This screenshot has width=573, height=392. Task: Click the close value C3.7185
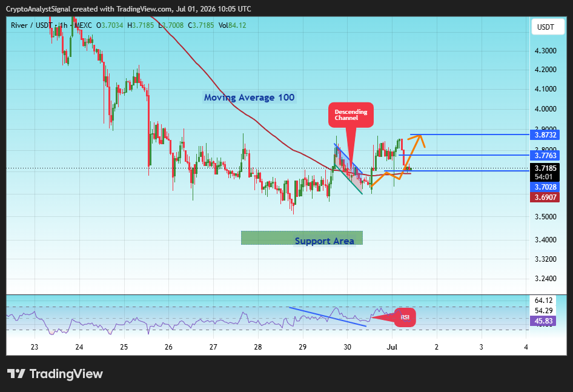201,25
